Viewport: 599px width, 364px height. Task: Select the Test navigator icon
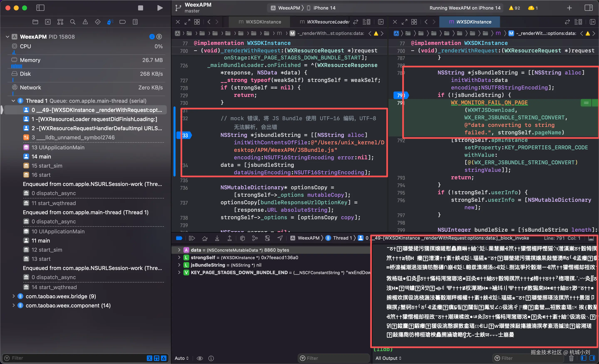[98, 22]
